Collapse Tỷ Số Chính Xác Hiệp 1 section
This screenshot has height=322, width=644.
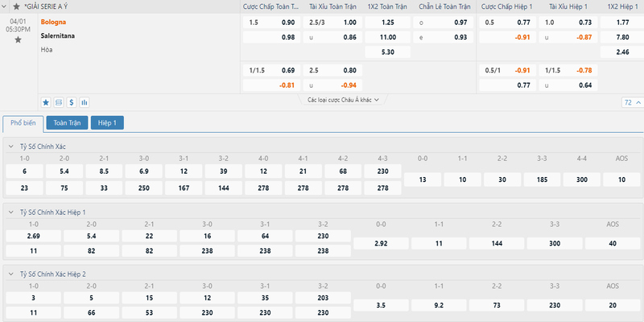pos(11,212)
